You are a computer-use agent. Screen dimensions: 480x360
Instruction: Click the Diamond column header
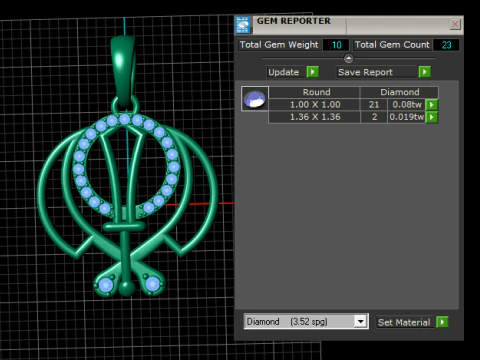coord(400,92)
